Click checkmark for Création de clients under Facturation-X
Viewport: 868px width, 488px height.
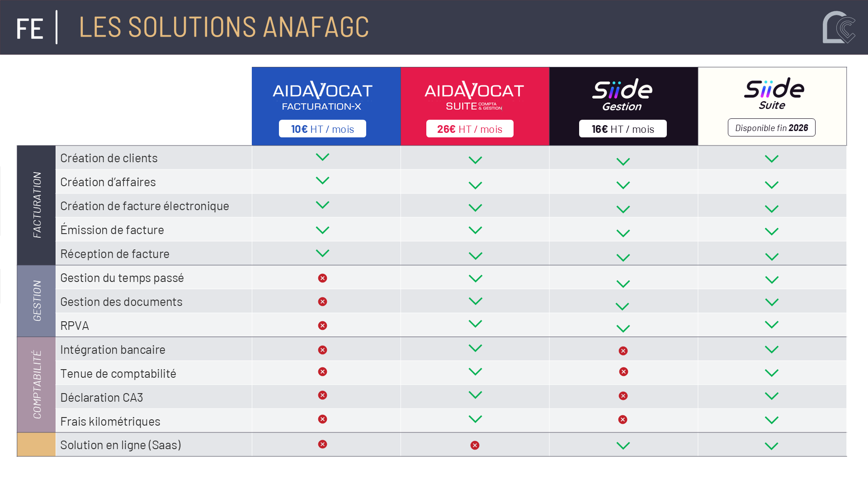pyautogui.click(x=322, y=157)
